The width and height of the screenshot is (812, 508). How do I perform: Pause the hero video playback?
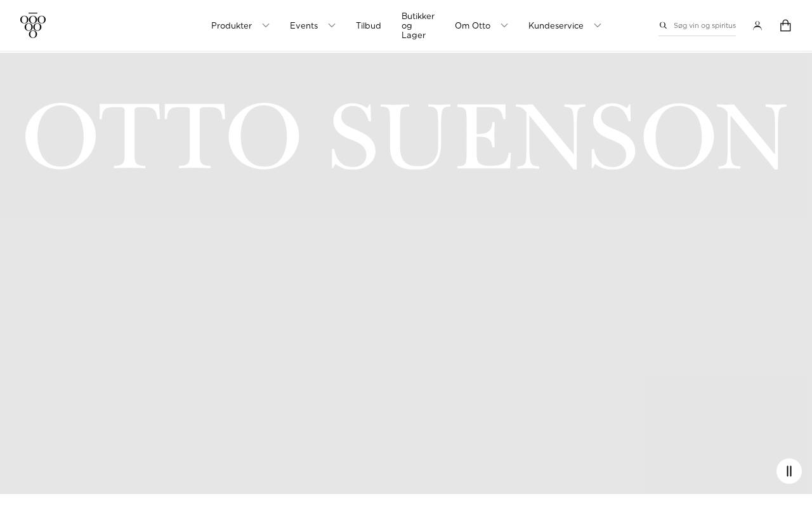tap(789, 471)
